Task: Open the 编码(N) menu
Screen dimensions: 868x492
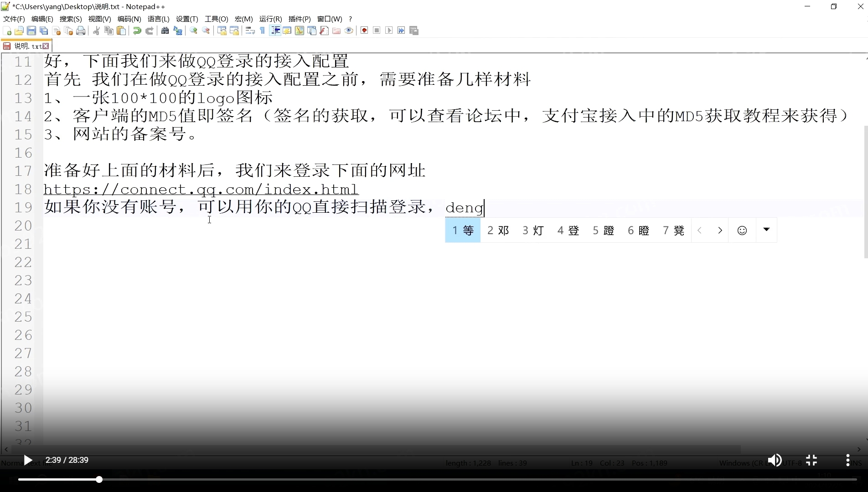Action: (x=129, y=19)
